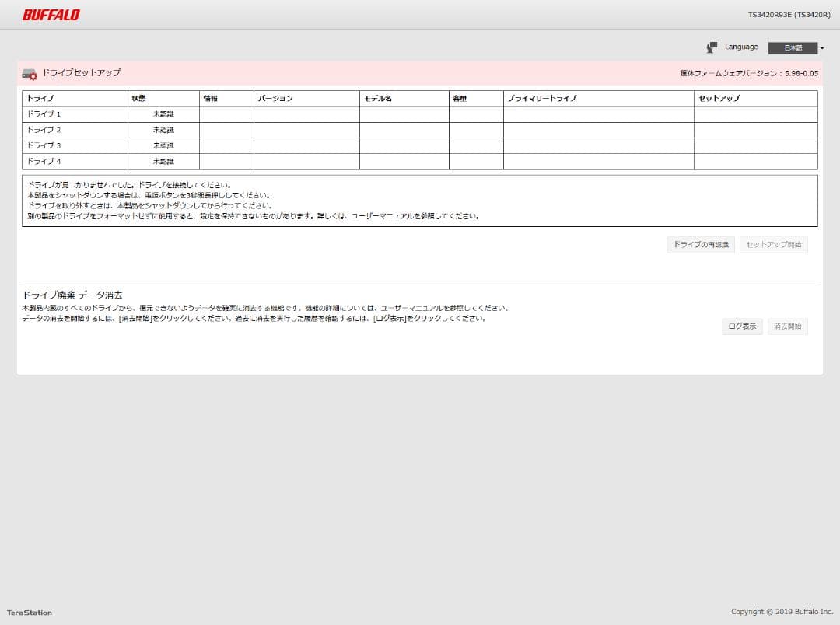Select the ドライブ 3 table row
This screenshot has width=840, height=625.
[x=44, y=145]
